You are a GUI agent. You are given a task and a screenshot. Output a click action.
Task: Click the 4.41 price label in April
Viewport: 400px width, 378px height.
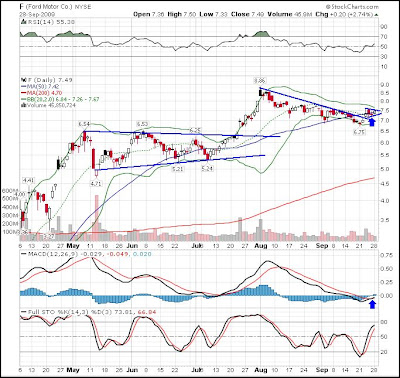[x=28, y=180]
